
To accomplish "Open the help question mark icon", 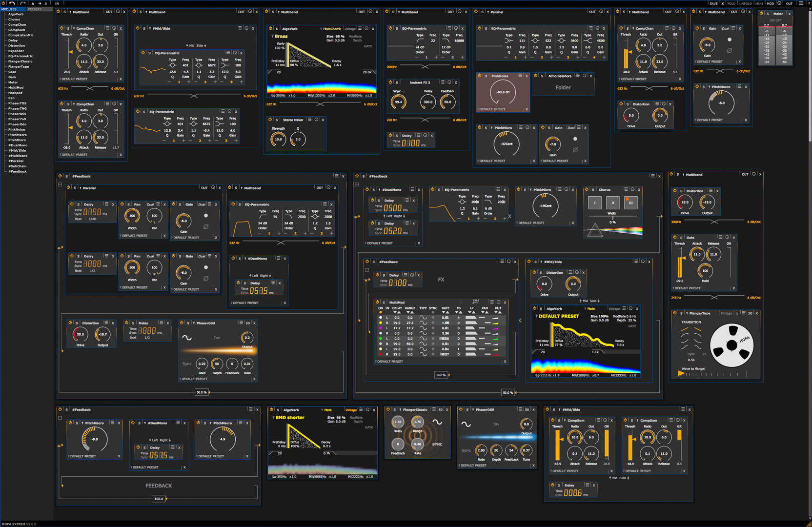I will coord(809,3).
